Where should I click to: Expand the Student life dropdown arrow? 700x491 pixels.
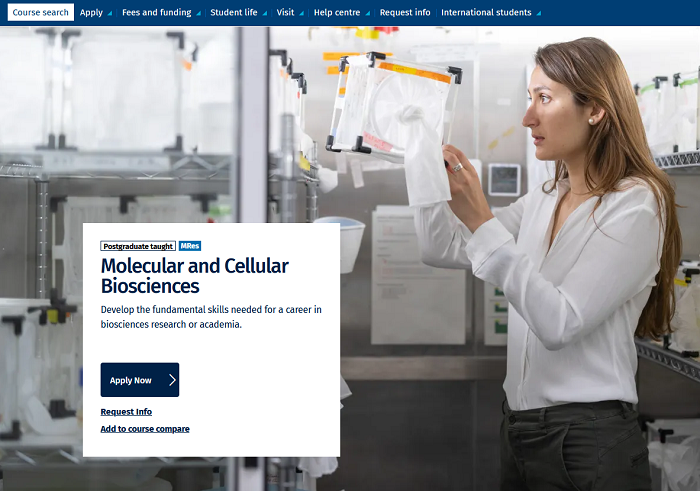pyautogui.click(x=264, y=13)
